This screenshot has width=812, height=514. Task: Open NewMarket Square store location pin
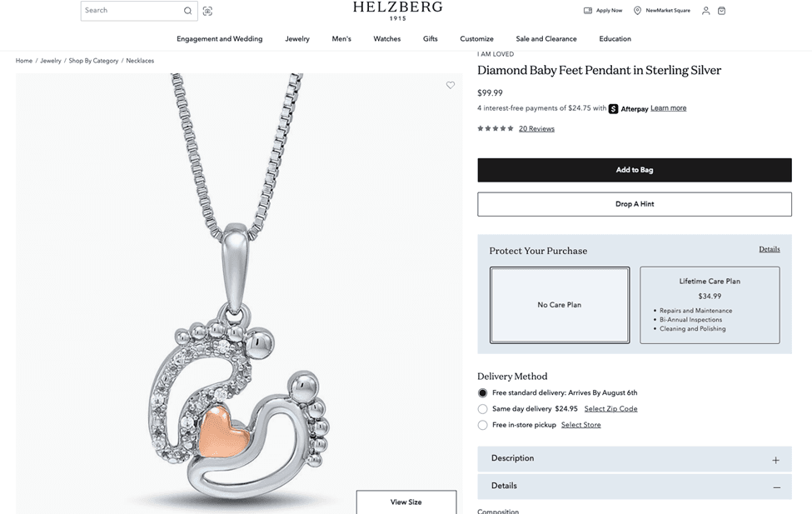[x=637, y=10]
